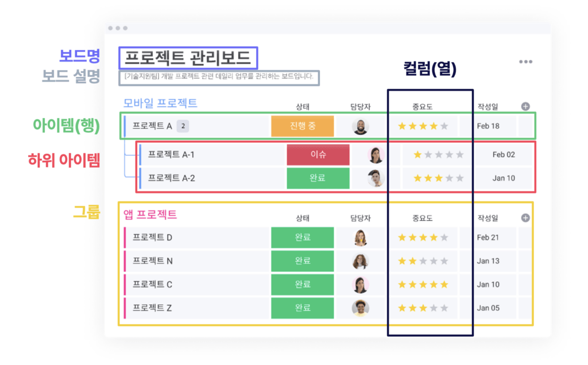Click assignee avatar for 프로젝트 N
Image resolution: width=588 pixels, height=365 pixels.
360,261
